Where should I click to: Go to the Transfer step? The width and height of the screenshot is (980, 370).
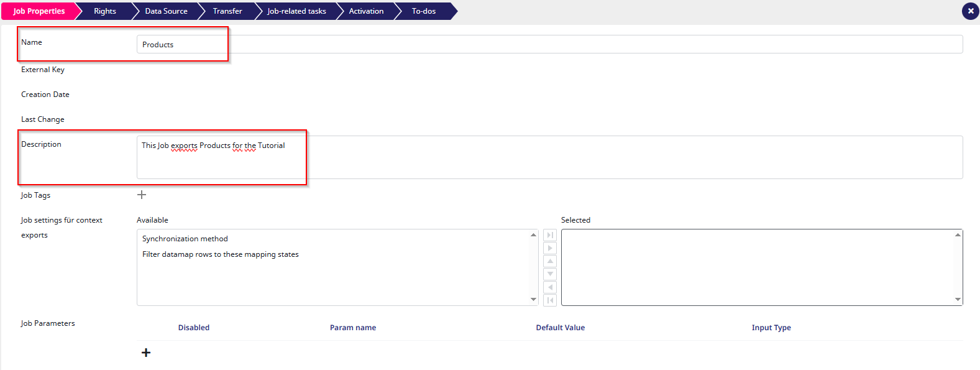(227, 11)
